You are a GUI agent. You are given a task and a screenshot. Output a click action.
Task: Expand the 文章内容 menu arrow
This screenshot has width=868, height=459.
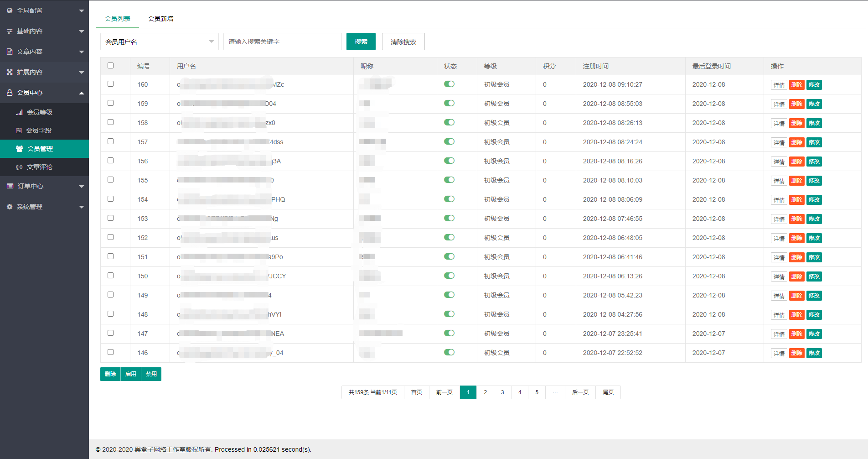pyautogui.click(x=82, y=52)
